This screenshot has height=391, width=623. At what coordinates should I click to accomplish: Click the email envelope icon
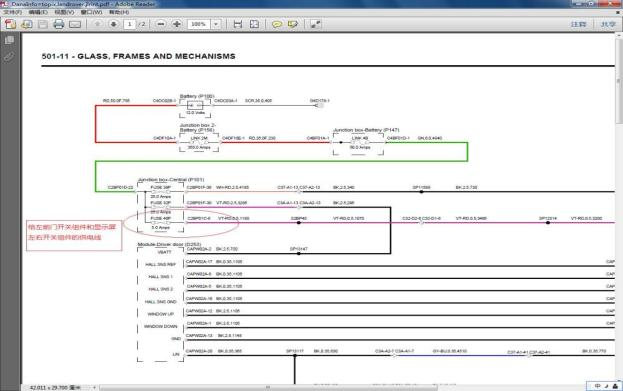75,25
